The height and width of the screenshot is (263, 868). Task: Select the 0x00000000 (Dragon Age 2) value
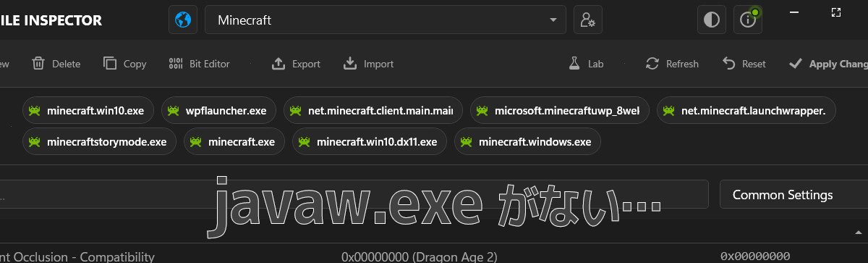click(x=420, y=256)
